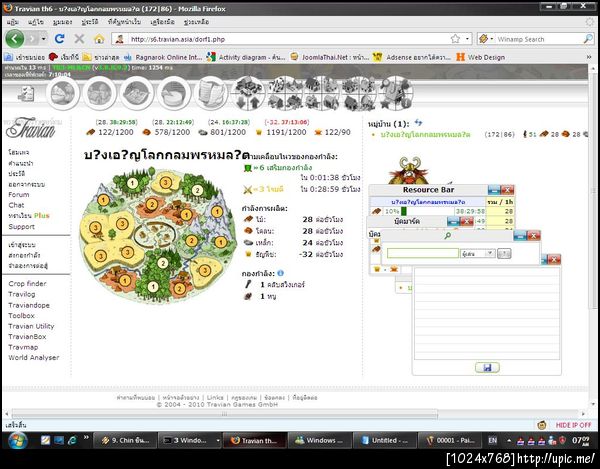
Task: Show hidden system tray icons arrow
Action: point(509,440)
